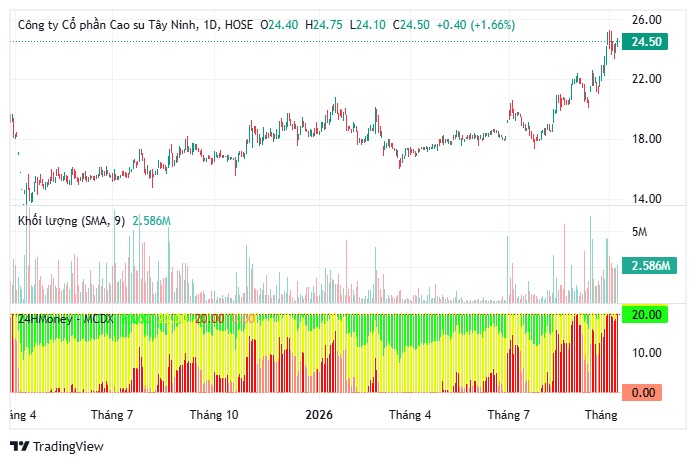The width and height of the screenshot is (696, 464).
Task: Click the low value L24.10
Action: (368, 25)
